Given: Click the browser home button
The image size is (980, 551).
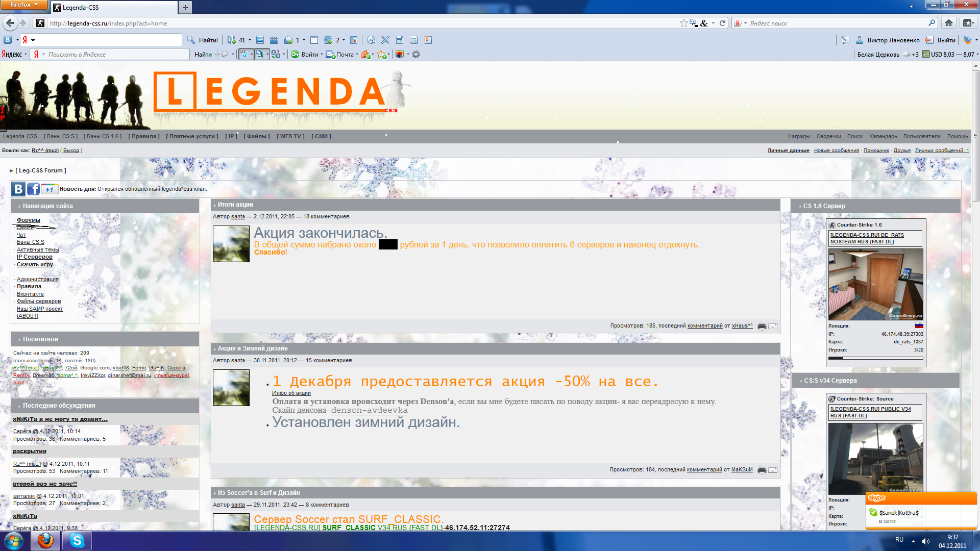Looking at the screenshot, I should (x=948, y=23).
